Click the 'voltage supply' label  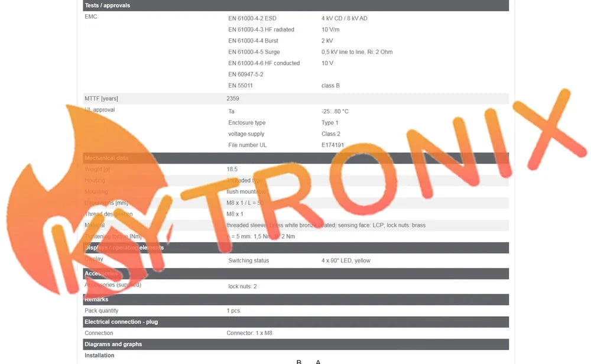[246, 134]
